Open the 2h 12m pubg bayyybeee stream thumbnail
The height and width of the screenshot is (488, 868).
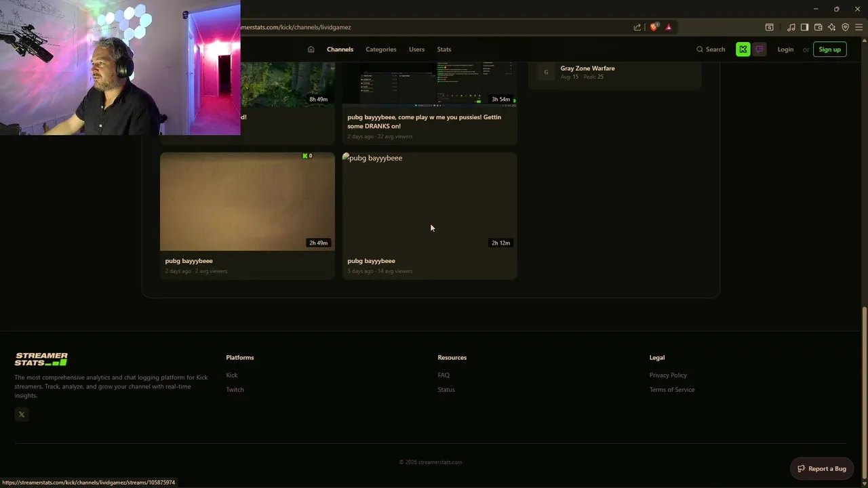(429, 201)
